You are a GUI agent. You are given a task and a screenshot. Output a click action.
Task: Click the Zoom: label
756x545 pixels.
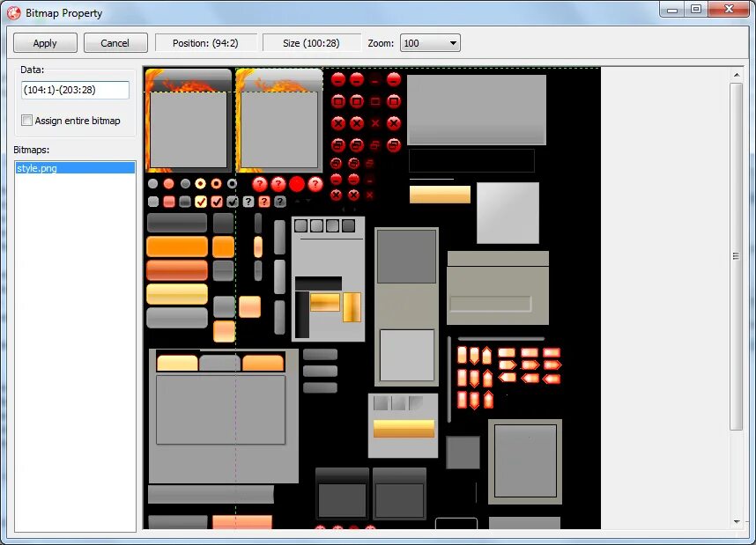coord(381,43)
